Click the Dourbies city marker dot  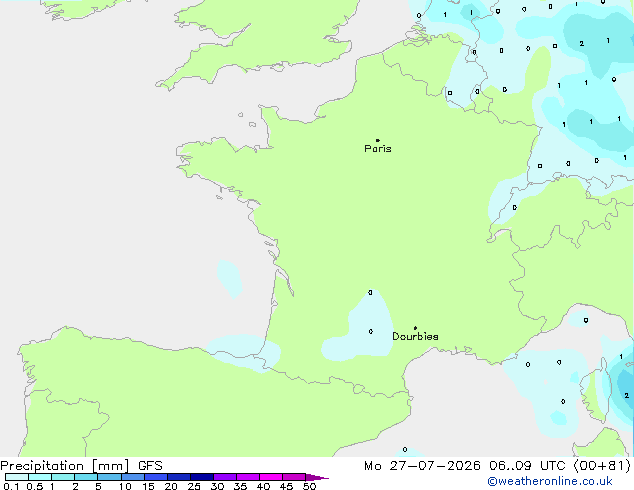[415, 328]
